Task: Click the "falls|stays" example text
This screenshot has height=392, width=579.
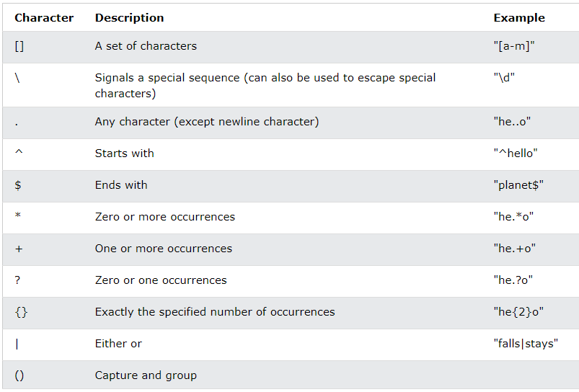Action: pyautogui.click(x=526, y=344)
